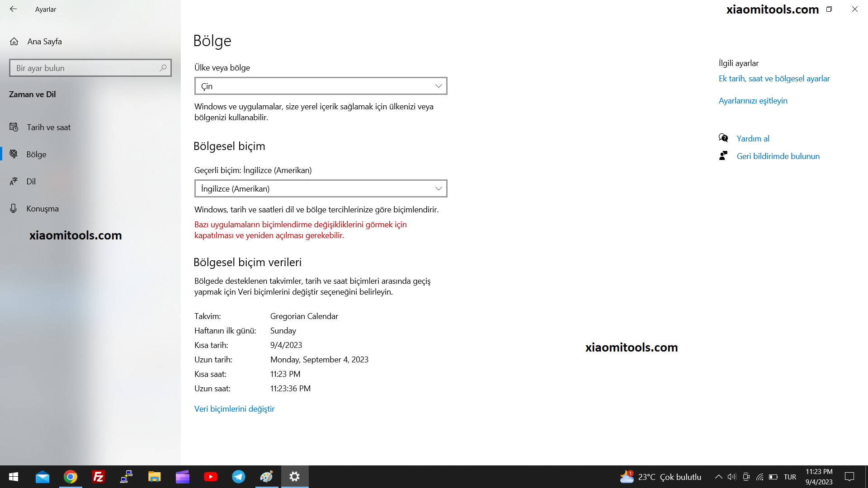Open Ek tarih, saat ve bölgesel ayarlar
868x488 pixels.
tap(774, 79)
